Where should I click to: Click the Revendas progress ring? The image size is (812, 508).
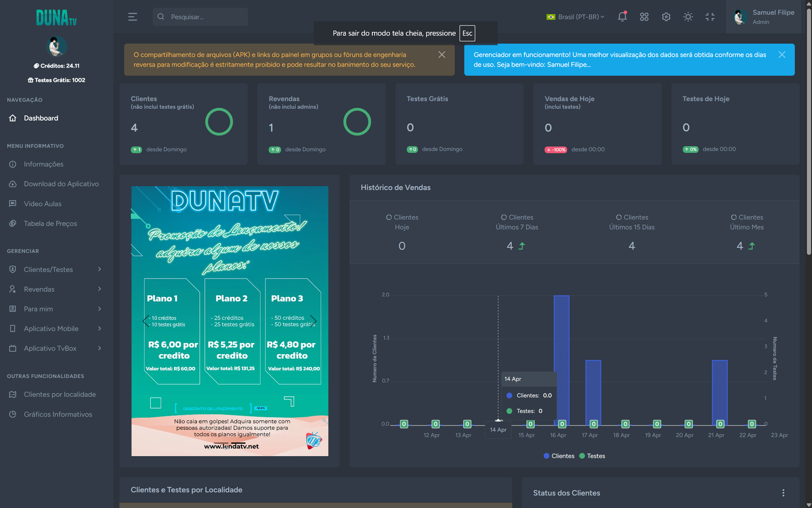pyautogui.click(x=357, y=122)
